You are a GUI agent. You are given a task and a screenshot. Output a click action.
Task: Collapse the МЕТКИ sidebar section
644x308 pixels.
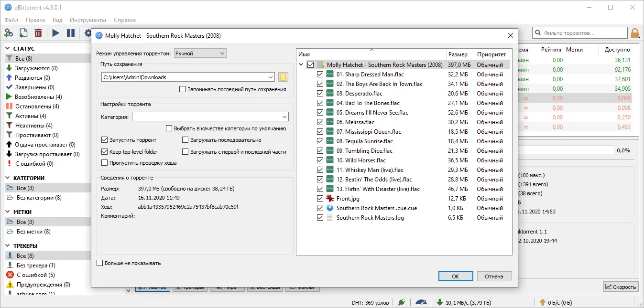[x=9, y=212]
